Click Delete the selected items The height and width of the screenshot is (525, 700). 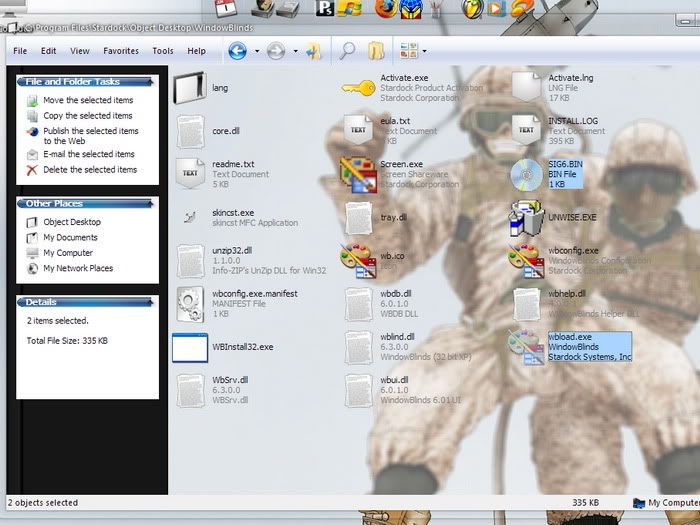pyautogui.click(x=90, y=170)
